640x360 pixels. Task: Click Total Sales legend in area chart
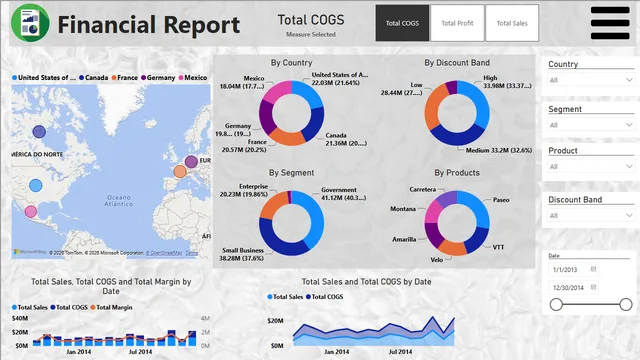285,297
